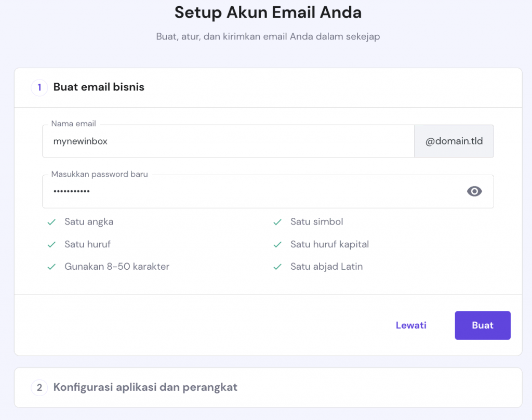Select the Buat email bisnis header

(x=99, y=87)
